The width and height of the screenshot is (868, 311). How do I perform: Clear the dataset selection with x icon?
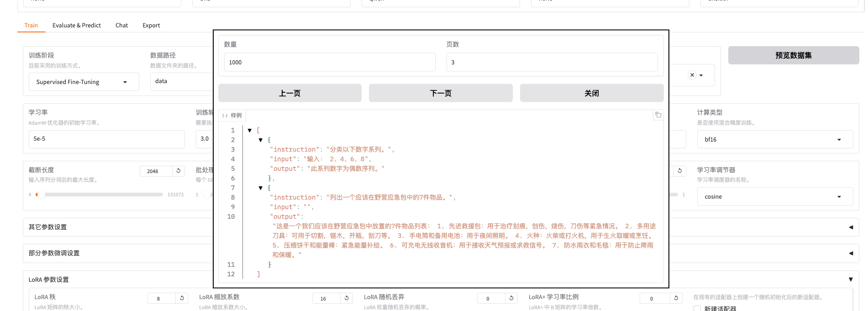(x=692, y=75)
